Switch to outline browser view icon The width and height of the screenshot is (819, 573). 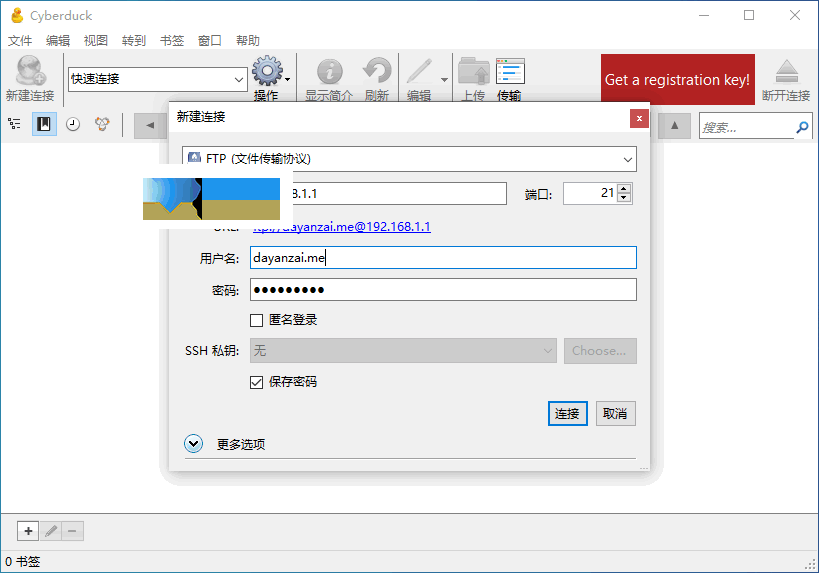[15, 124]
